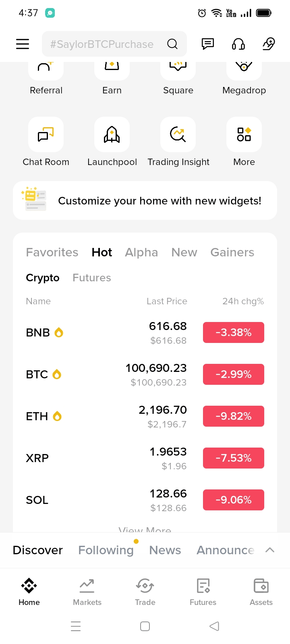Open the More services icon
The width and height of the screenshot is (290, 644).
244,135
